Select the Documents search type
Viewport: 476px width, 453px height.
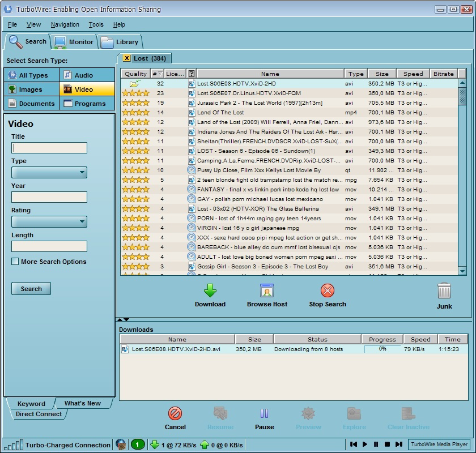pos(32,104)
